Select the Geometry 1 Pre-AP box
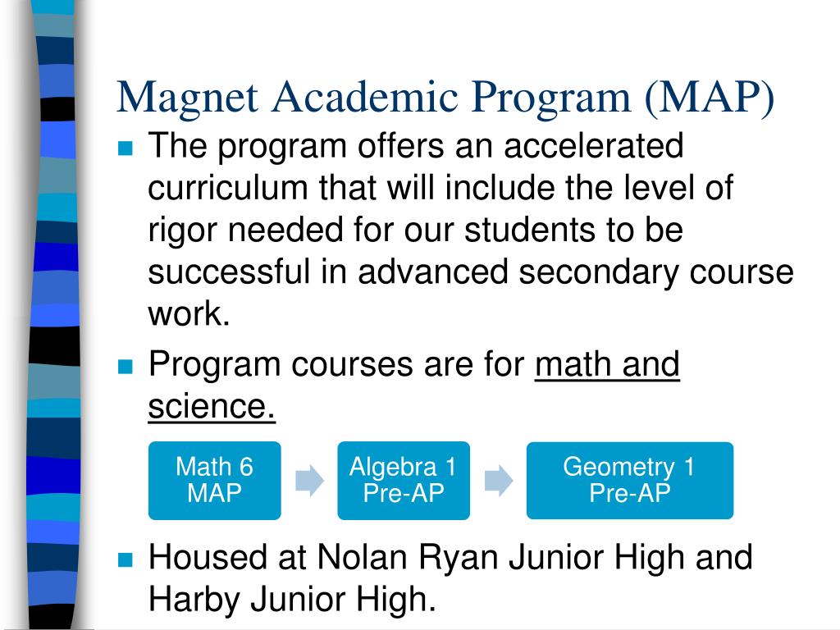 [x=629, y=481]
